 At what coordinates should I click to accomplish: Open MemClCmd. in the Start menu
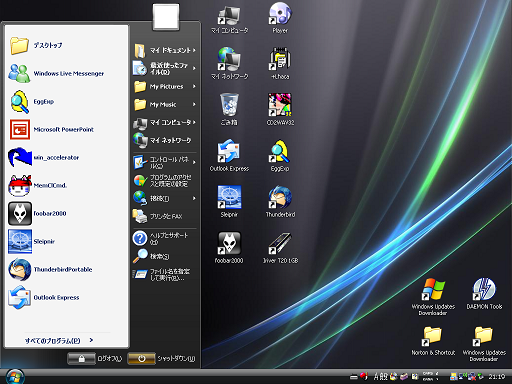pos(67,185)
